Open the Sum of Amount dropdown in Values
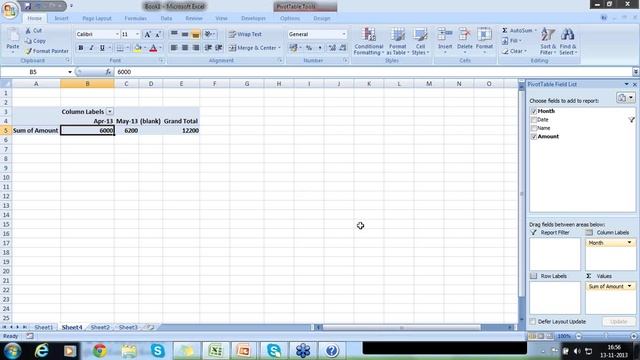640x360 pixels. coord(629,287)
